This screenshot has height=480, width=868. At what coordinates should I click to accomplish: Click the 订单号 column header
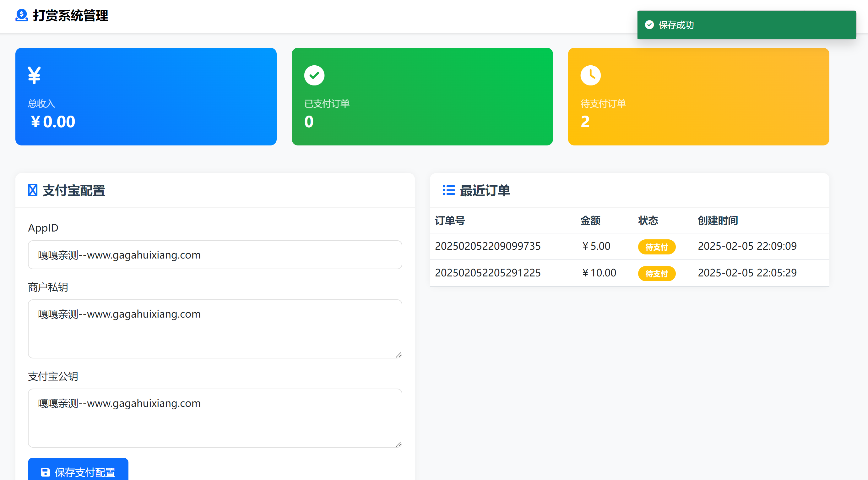450,221
